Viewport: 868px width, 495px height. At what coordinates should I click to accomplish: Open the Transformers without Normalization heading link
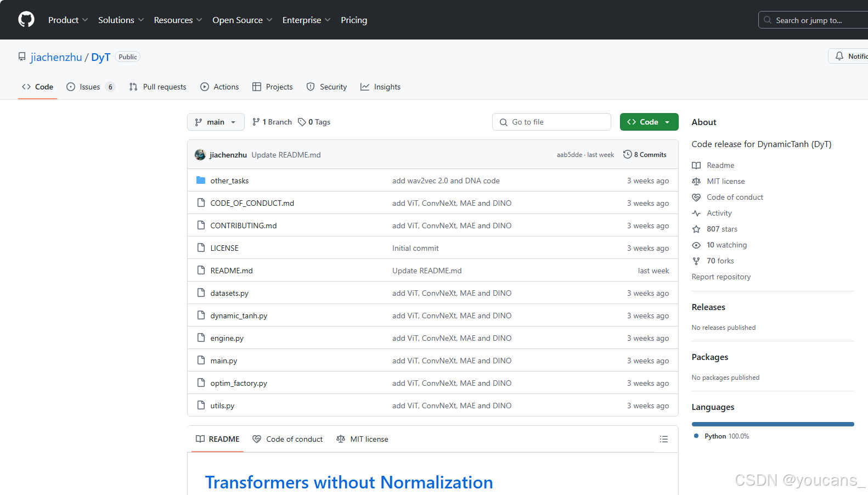349,482
